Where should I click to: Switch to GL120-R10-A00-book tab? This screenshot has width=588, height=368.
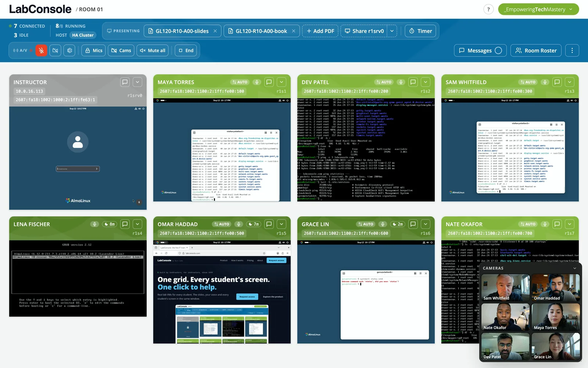[x=257, y=31]
